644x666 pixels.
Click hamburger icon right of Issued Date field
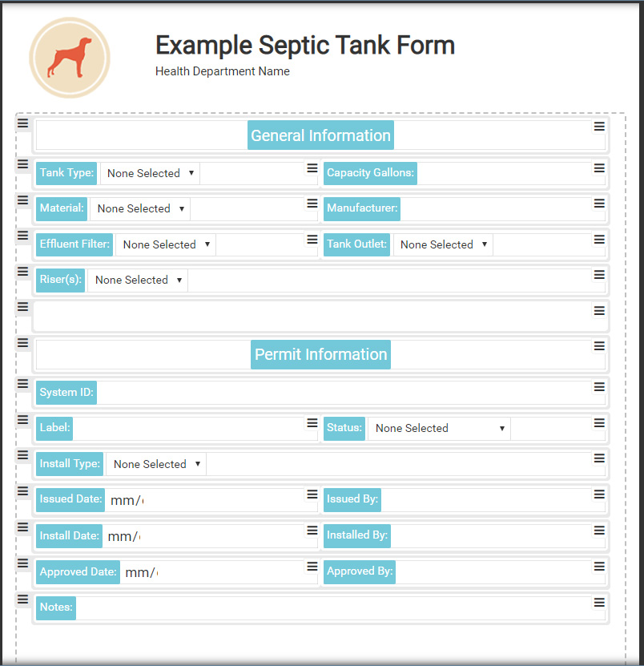pos(312,494)
